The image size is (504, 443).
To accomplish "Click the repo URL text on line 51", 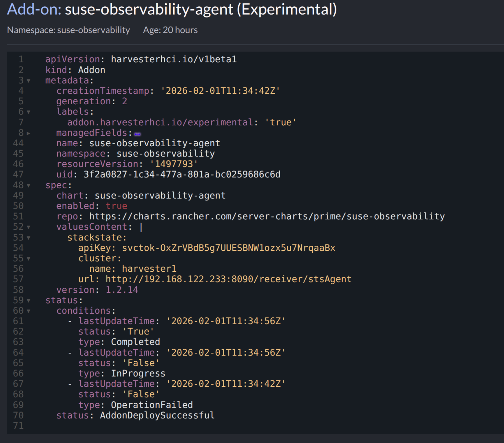I will coord(267,217).
